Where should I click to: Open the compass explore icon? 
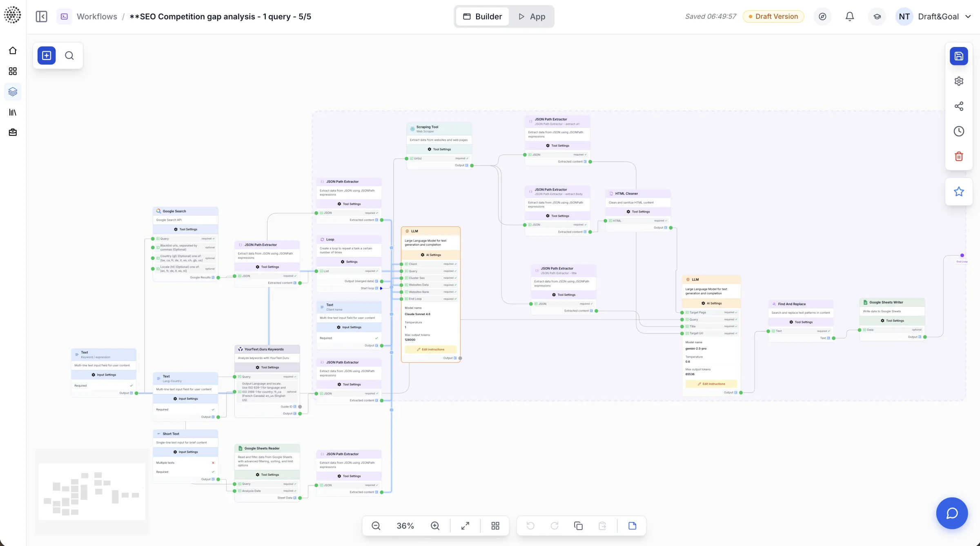pos(822,16)
